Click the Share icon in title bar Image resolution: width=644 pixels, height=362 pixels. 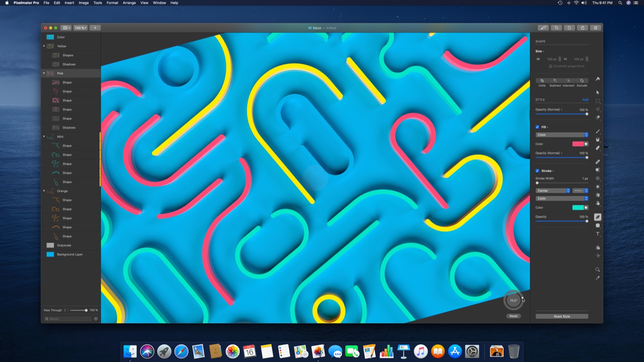pyautogui.click(x=583, y=28)
